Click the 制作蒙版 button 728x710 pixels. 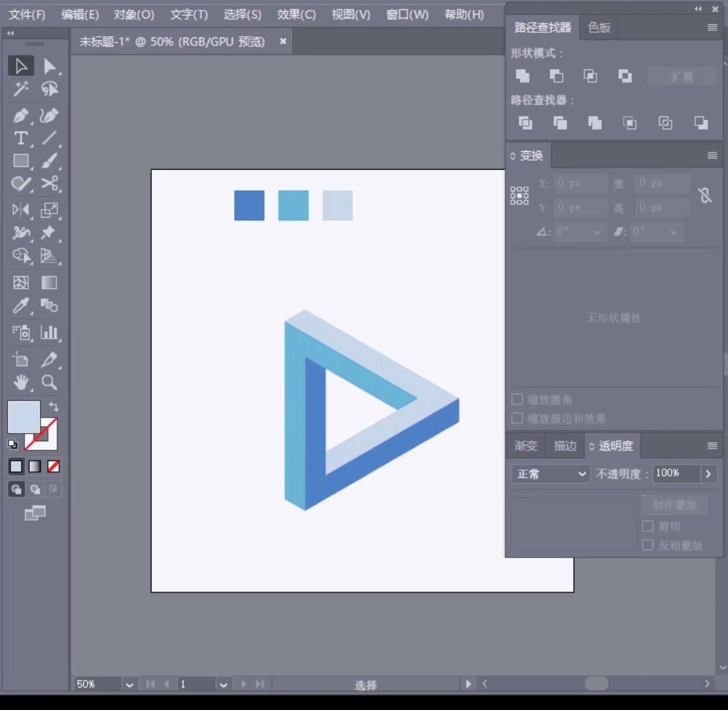[x=675, y=505]
